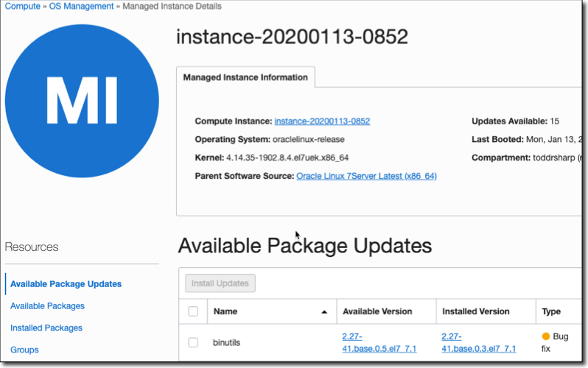Select Available Package Updates in Resources
The width and height of the screenshot is (588, 368).
pyautogui.click(x=66, y=284)
